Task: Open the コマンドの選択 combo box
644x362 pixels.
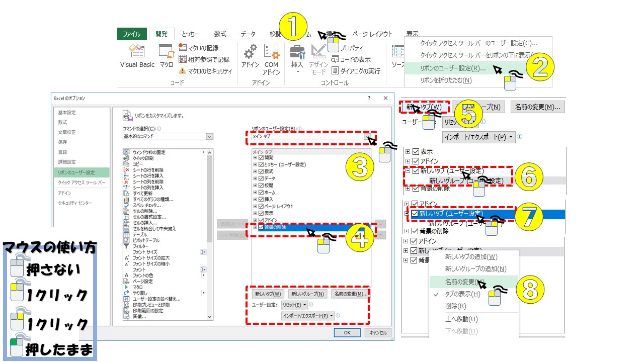Action: pyautogui.click(x=168, y=136)
